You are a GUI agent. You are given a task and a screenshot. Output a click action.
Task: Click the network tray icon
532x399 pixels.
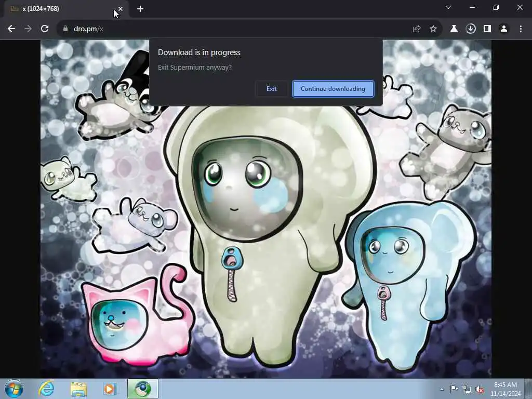(x=467, y=390)
